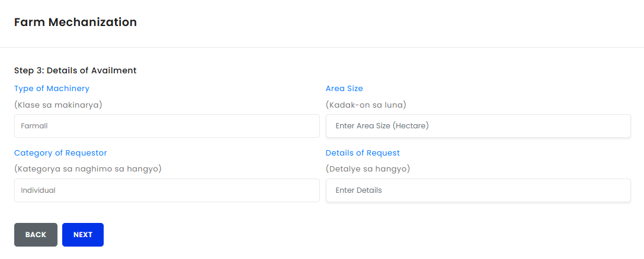Click the Type of Machinery label
This screenshot has height=259, width=644.
(52, 89)
